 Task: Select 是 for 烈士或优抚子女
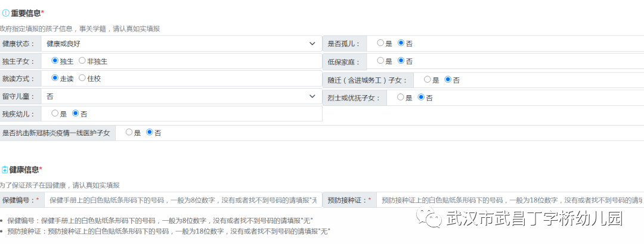click(401, 97)
